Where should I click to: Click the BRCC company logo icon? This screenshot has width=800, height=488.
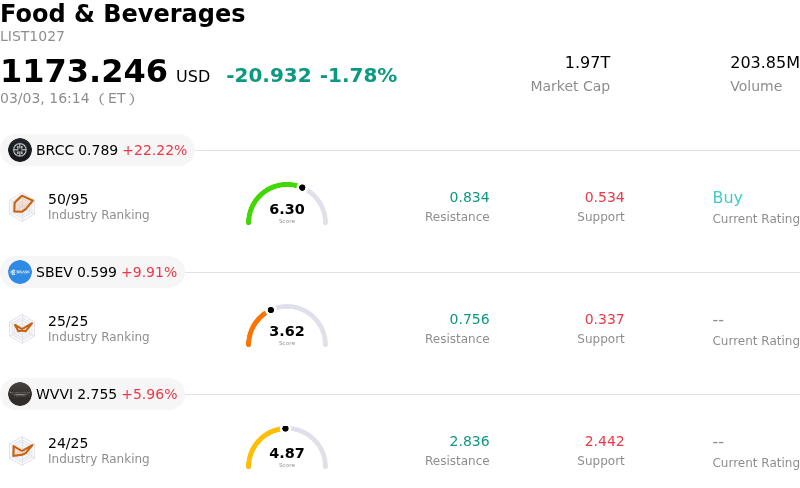(20, 150)
